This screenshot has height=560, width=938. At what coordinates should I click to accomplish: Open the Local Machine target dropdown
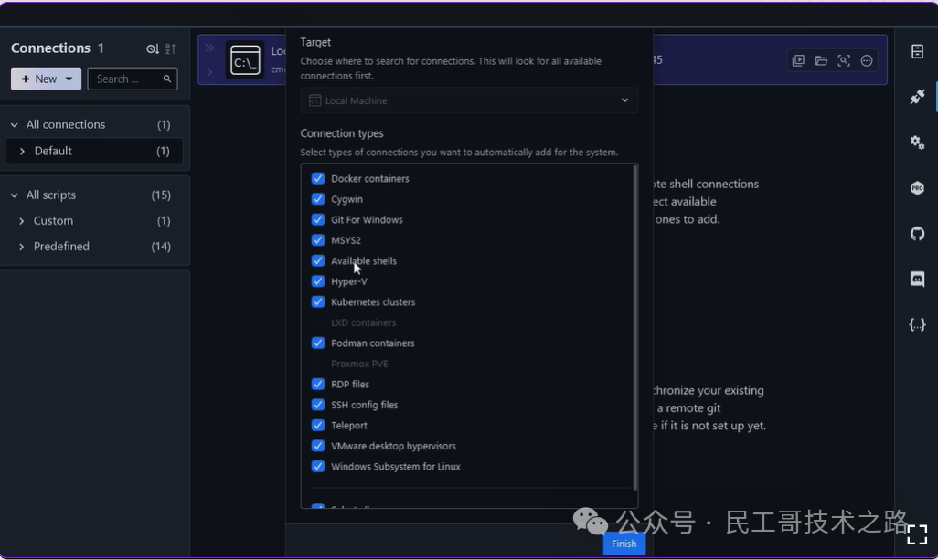469,100
